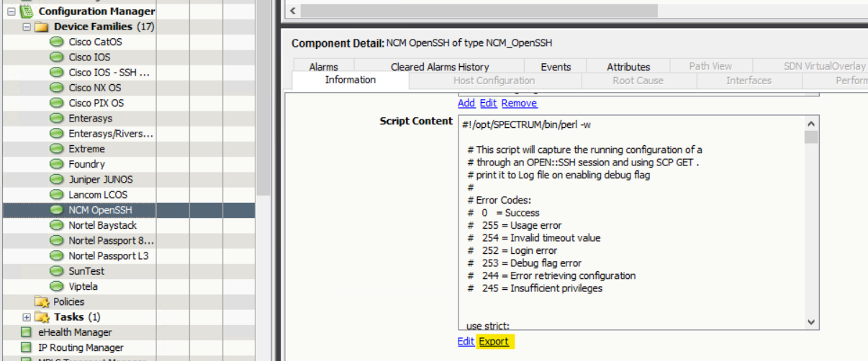
Task: Expand the Tasks tree node
Action: coord(26,317)
